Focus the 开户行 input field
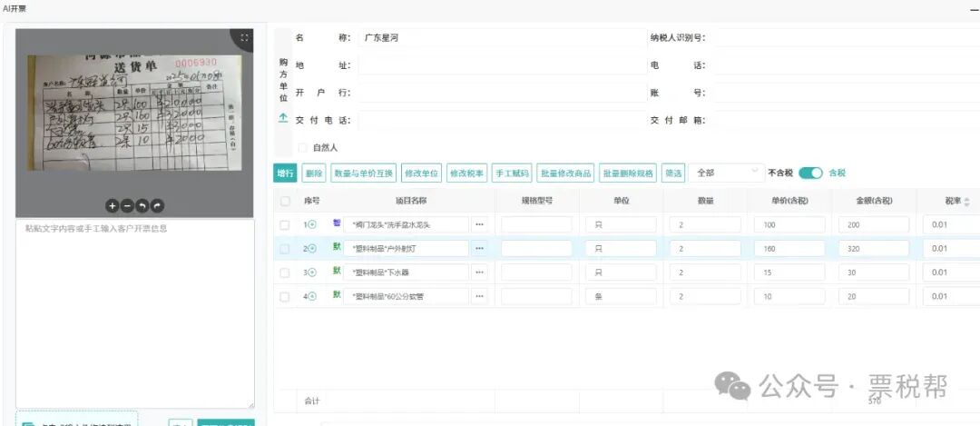Screen dimensions: 980x426 [503, 93]
